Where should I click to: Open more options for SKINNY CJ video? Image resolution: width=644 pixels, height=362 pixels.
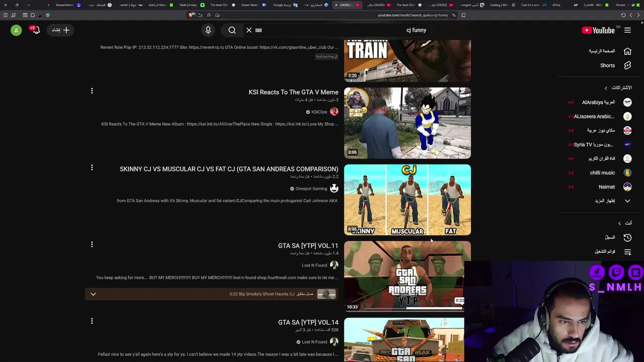pos(92,167)
